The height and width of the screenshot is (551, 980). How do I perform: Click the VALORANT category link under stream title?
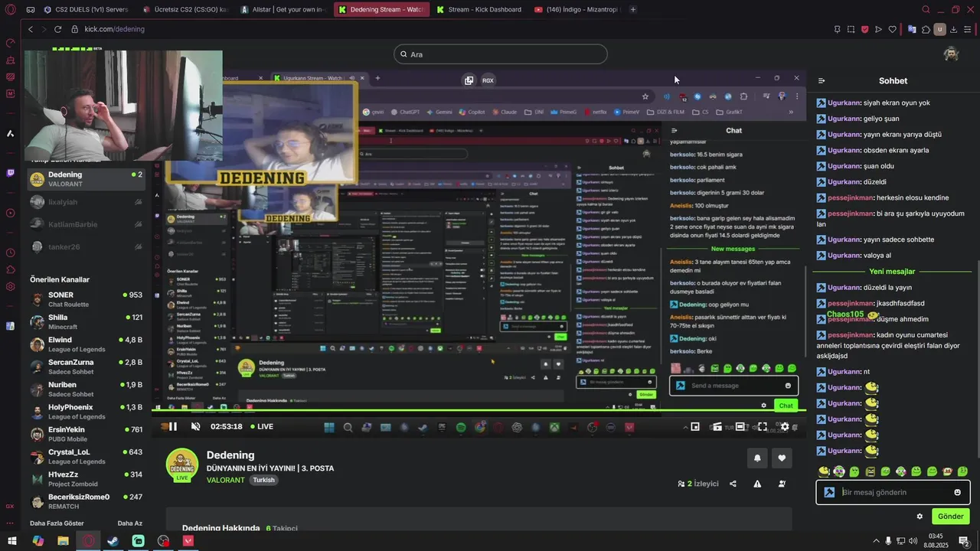[x=225, y=480]
